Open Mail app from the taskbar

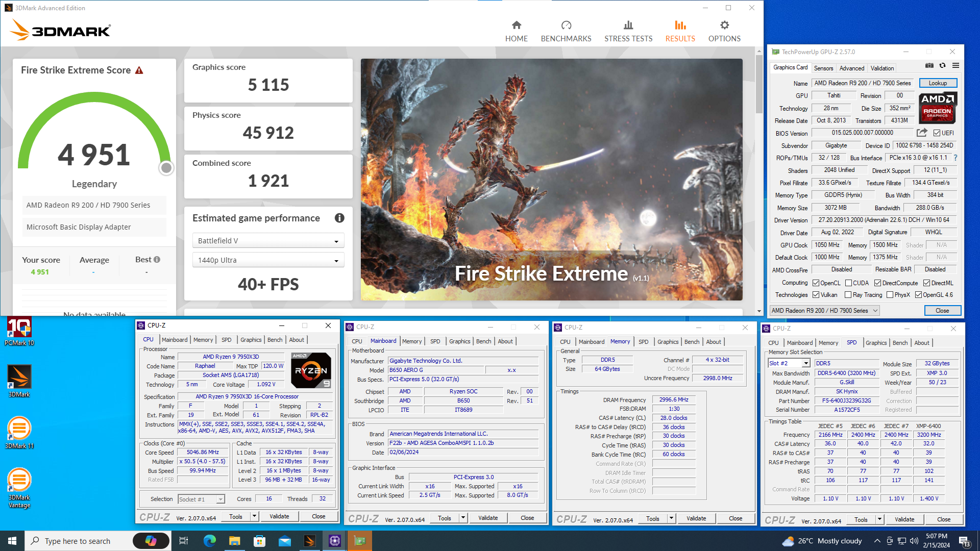[x=284, y=541]
